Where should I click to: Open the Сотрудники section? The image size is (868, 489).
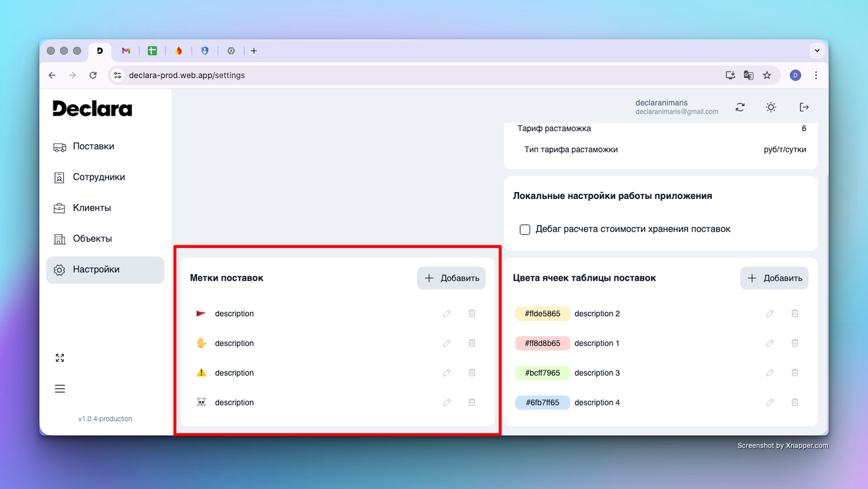(105, 177)
